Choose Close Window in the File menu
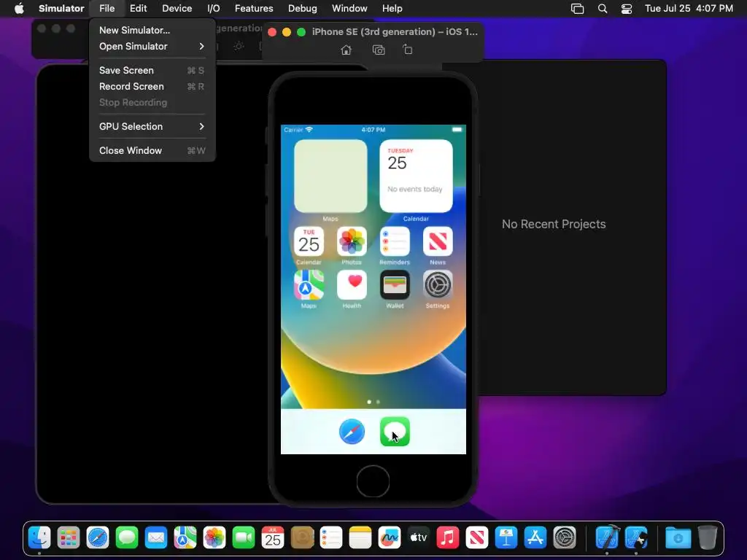747x560 pixels. tap(152, 150)
